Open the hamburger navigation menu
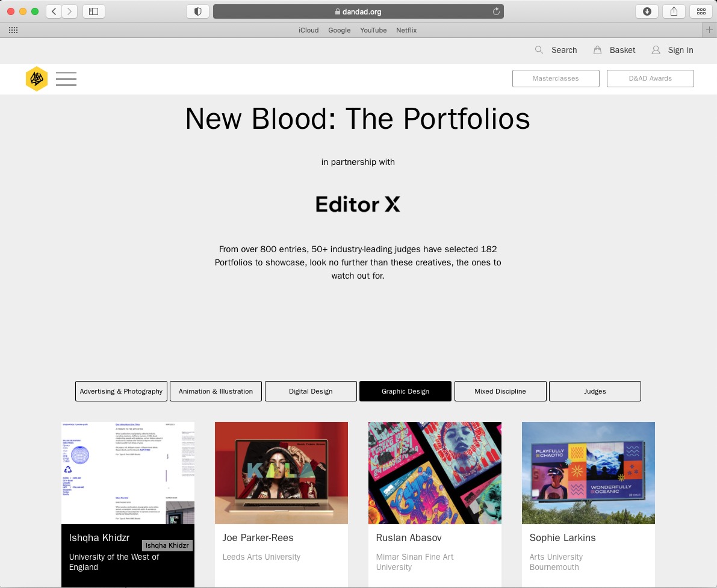Viewport: 717px width, 588px height. pyautogui.click(x=66, y=79)
